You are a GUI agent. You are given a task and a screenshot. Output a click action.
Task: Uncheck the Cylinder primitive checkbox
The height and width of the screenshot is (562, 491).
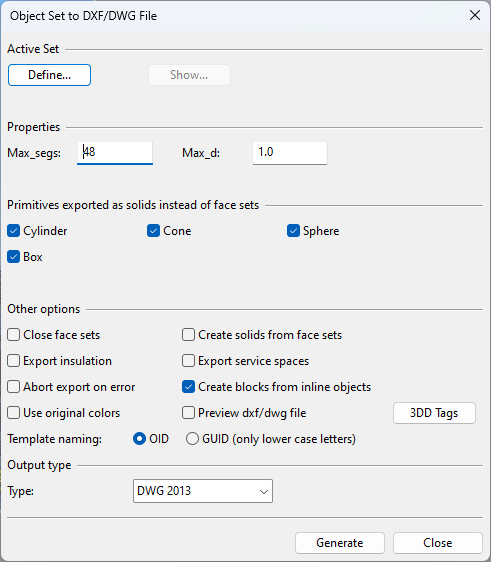click(14, 231)
